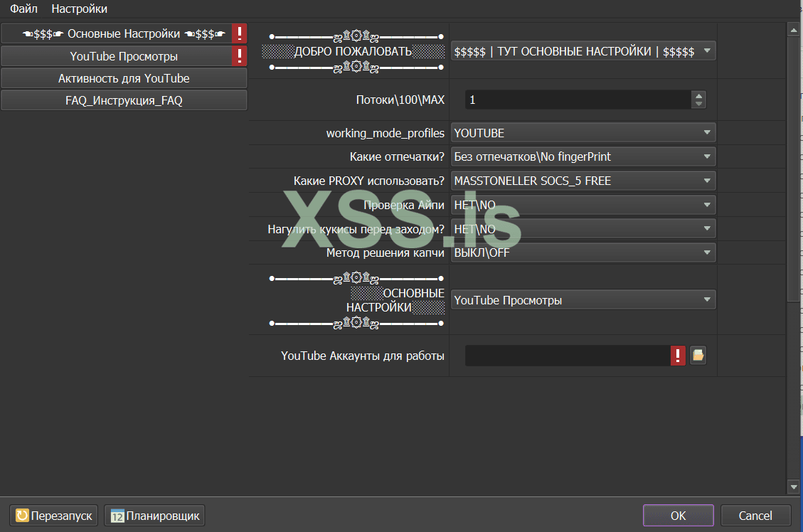Click the Перезапуск button
Viewport: 803px width, 532px height.
point(53,515)
